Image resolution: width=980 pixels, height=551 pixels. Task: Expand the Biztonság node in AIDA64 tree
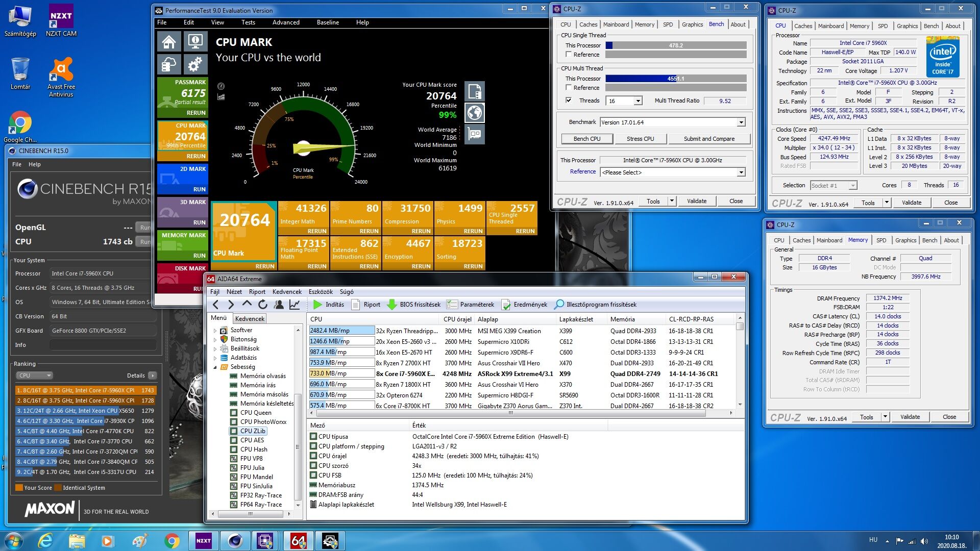215,340
